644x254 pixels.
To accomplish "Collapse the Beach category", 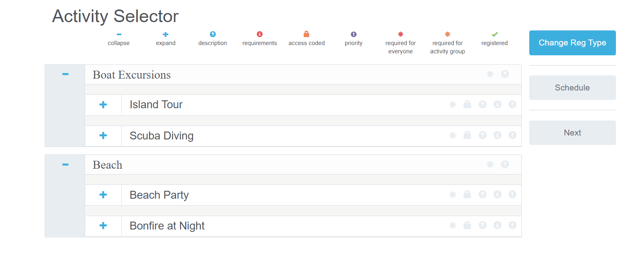I will [x=66, y=164].
